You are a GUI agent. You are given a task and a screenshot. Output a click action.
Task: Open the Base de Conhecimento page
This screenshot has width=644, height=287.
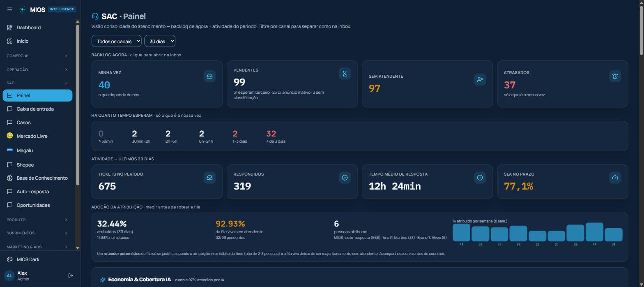point(37,178)
